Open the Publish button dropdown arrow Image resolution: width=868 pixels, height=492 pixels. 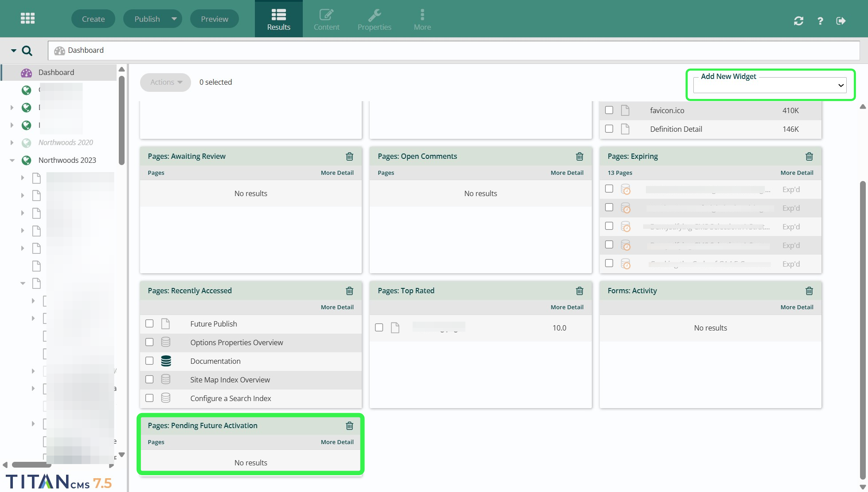pyautogui.click(x=174, y=19)
